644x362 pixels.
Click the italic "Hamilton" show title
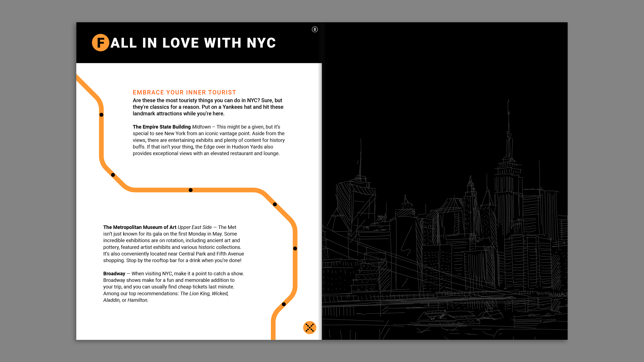(x=138, y=300)
